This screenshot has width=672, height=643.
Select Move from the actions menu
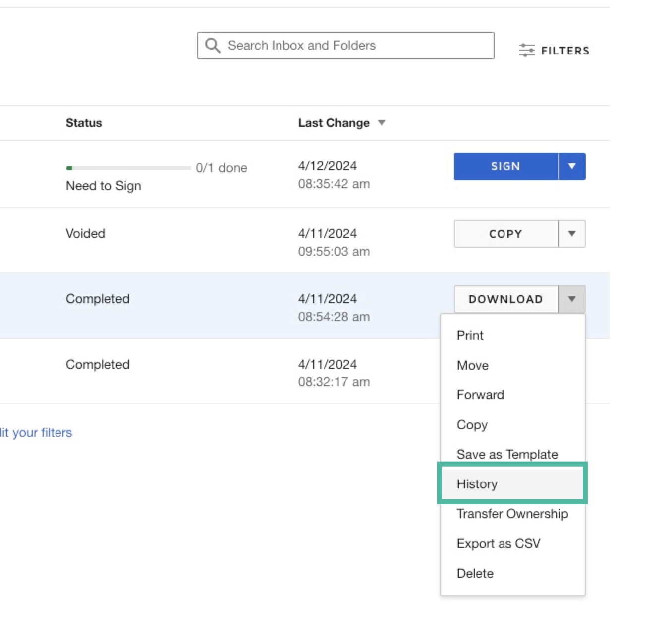pos(472,365)
